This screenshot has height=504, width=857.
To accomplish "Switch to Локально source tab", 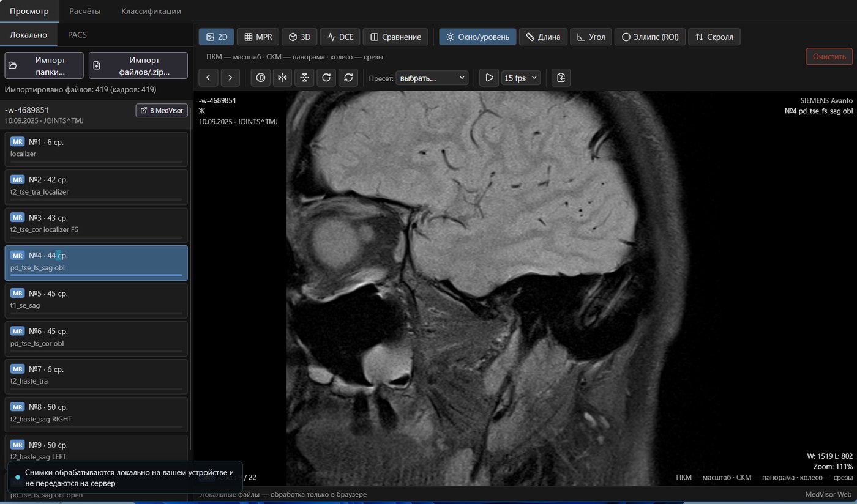I will click(x=29, y=35).
